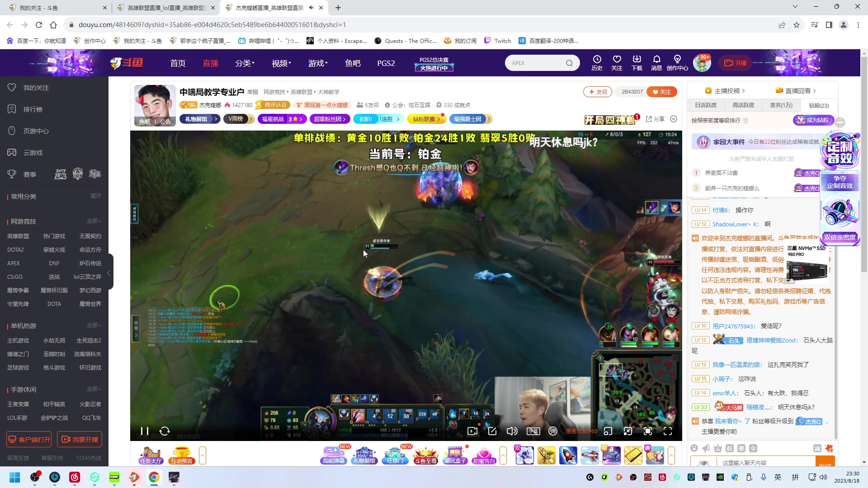Click the 成为钻粉 purple button

pos(814,120)
